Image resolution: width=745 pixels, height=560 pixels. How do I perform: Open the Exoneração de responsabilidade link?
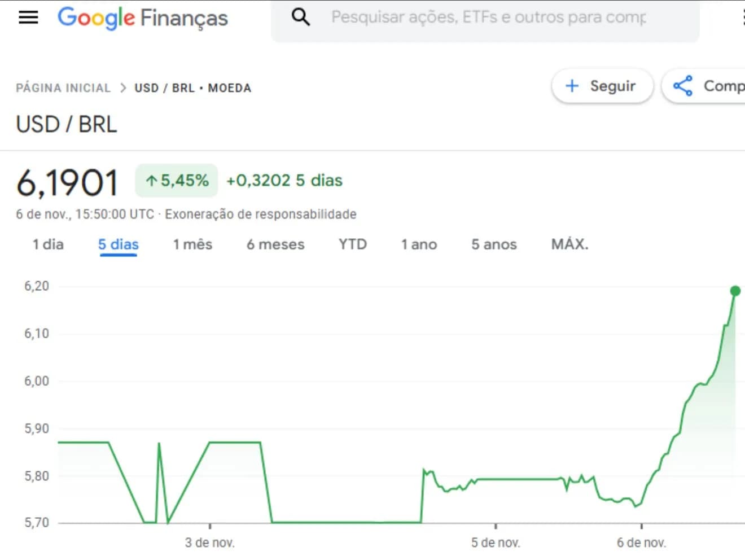pos(260,214)
